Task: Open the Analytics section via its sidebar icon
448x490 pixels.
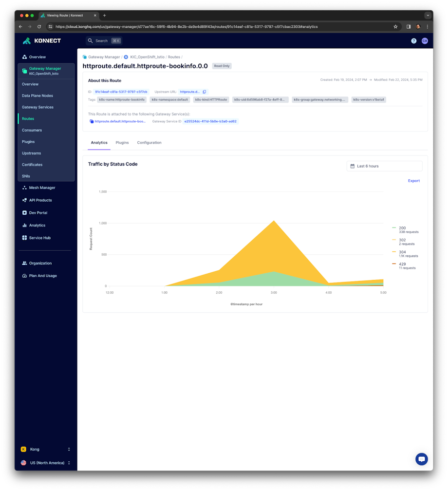Action: pos(24,225)
